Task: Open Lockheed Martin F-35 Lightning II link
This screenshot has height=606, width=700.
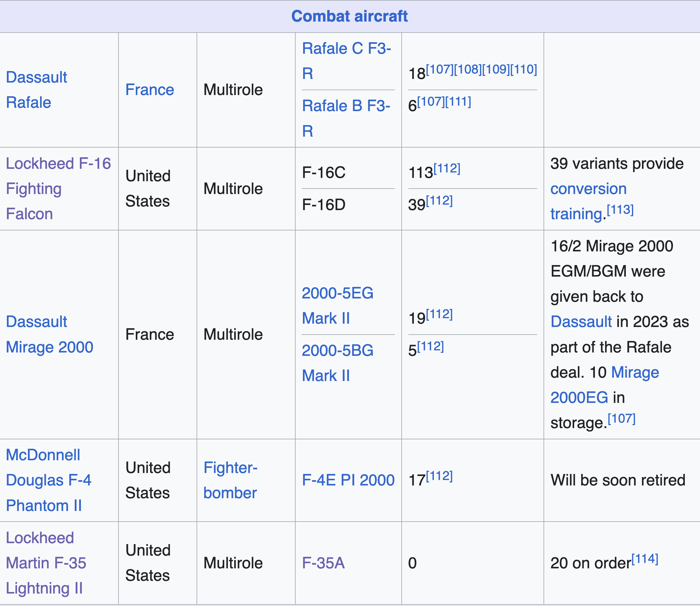Action: (x=46, y=563)
